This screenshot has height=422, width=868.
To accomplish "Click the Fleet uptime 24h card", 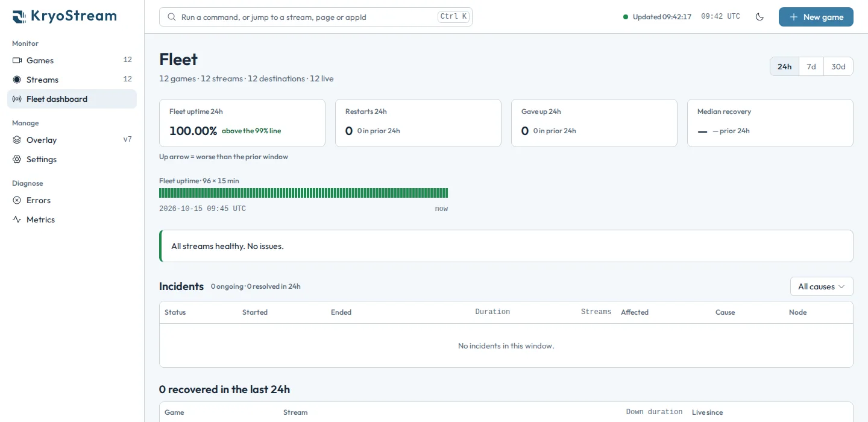I will [242, 123].
